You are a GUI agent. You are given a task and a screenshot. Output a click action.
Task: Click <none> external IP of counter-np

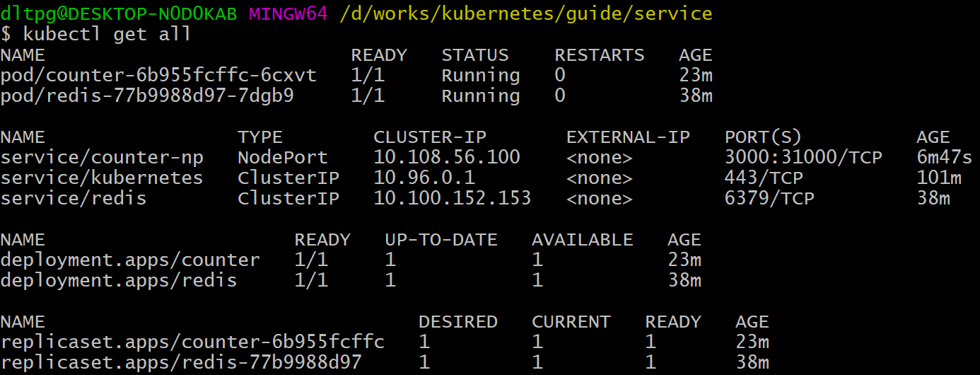coord(600,157)
